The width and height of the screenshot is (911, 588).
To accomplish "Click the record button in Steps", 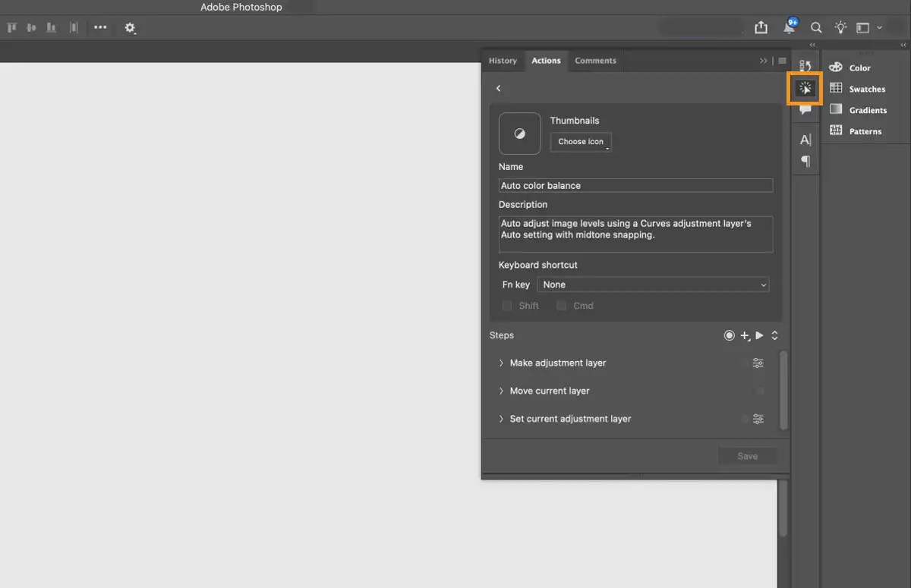I will pos(730,335).
